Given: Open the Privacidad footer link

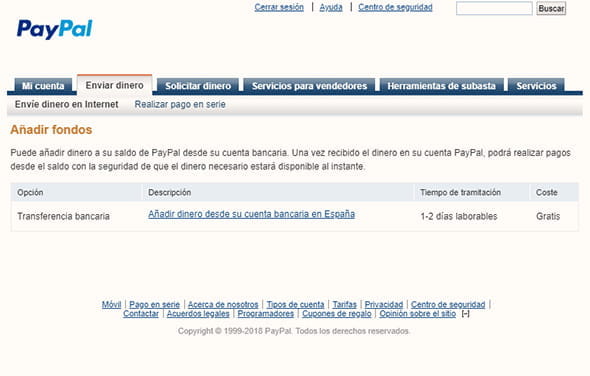Looking at the screenshot, I should [x=384, y=304].
